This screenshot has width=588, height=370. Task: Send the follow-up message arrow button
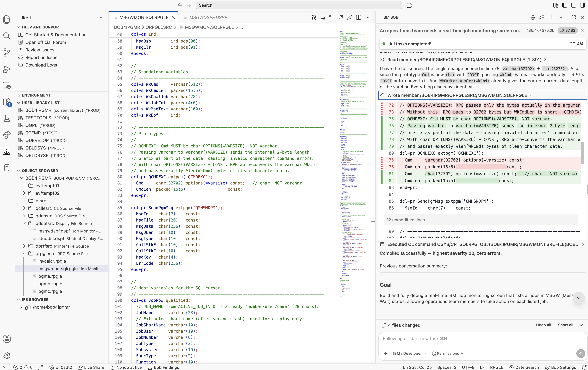[580, 353]
